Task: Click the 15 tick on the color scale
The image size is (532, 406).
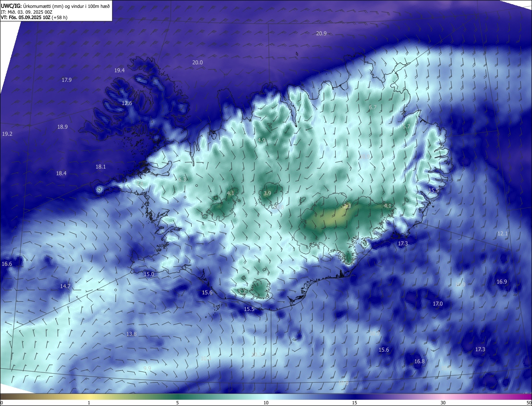Action: [x=355, y=403]
